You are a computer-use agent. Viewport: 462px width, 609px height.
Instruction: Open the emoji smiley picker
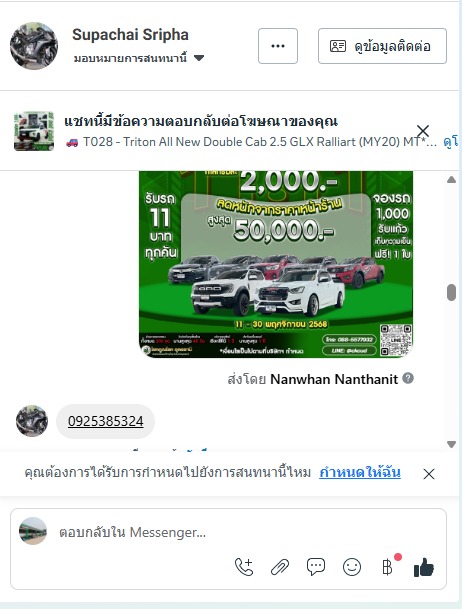tap(352, 567)
